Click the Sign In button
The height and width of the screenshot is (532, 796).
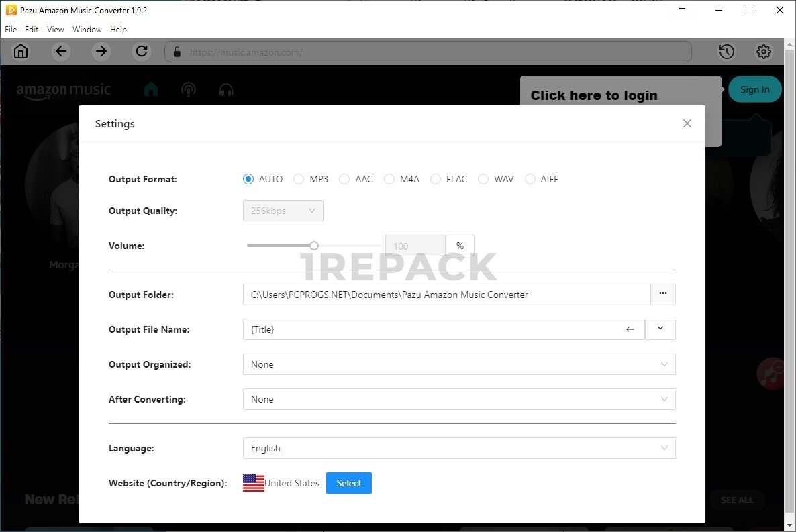click(754, 89)
